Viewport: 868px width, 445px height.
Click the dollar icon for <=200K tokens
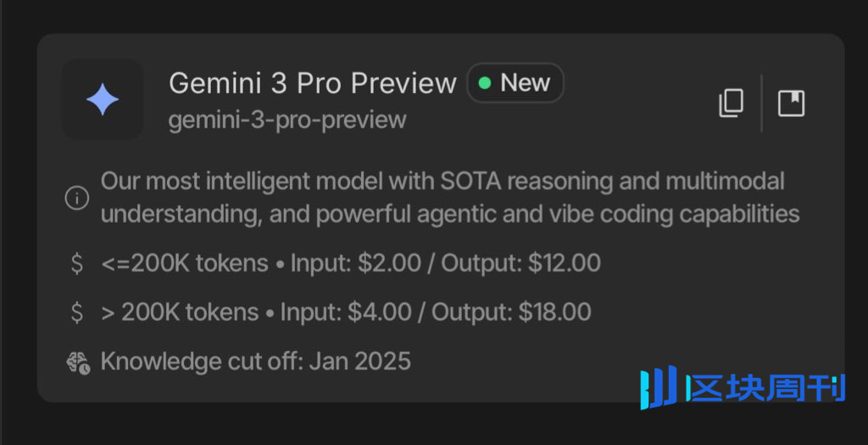point(77,264)
